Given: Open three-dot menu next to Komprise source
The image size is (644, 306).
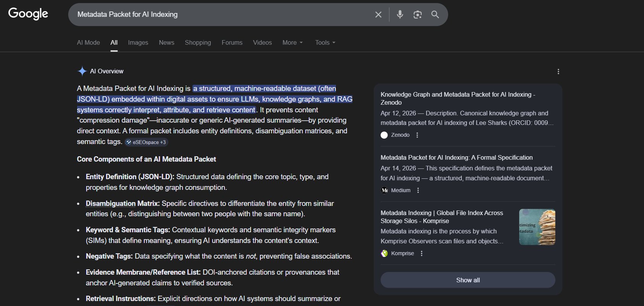Looking at the screenshot, I should click(421, 253).
